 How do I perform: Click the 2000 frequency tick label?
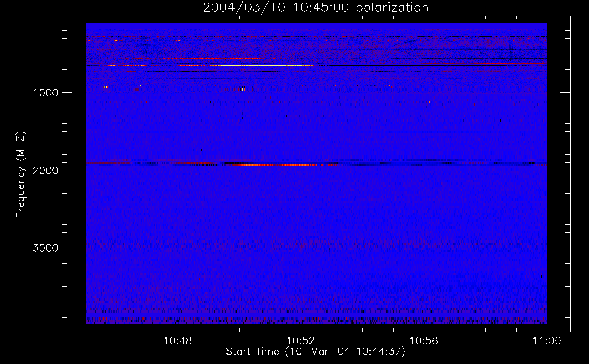(x=46, y=170)
